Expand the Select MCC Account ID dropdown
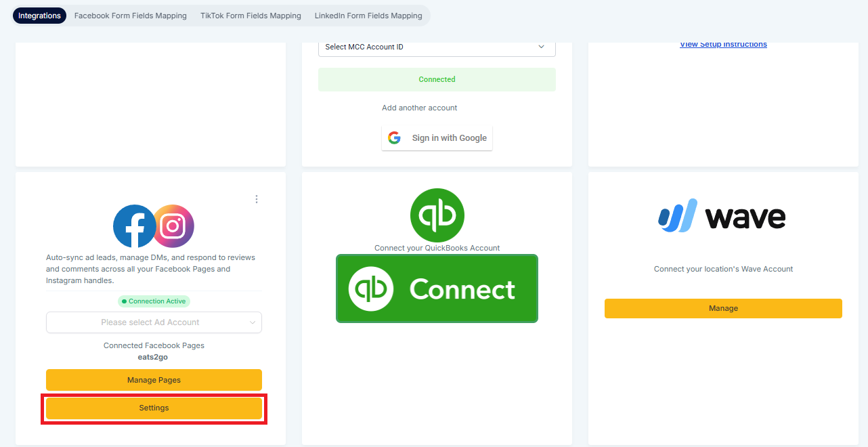868x447 pixels. 437,47
